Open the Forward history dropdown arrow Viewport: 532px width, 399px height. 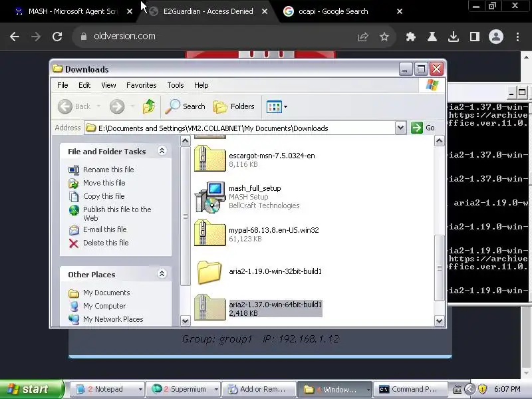tap(132, 106)
